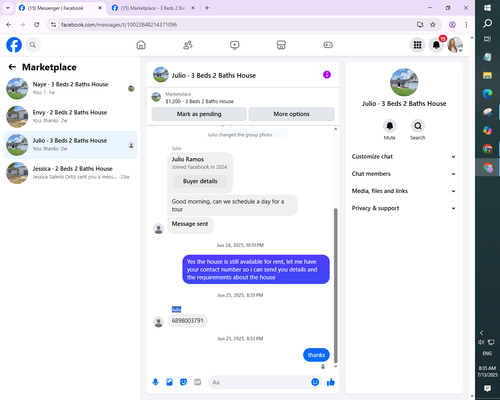Expand Media, files and links section
The height and width of the screenshot is (400, 500).
coord(404,191)
